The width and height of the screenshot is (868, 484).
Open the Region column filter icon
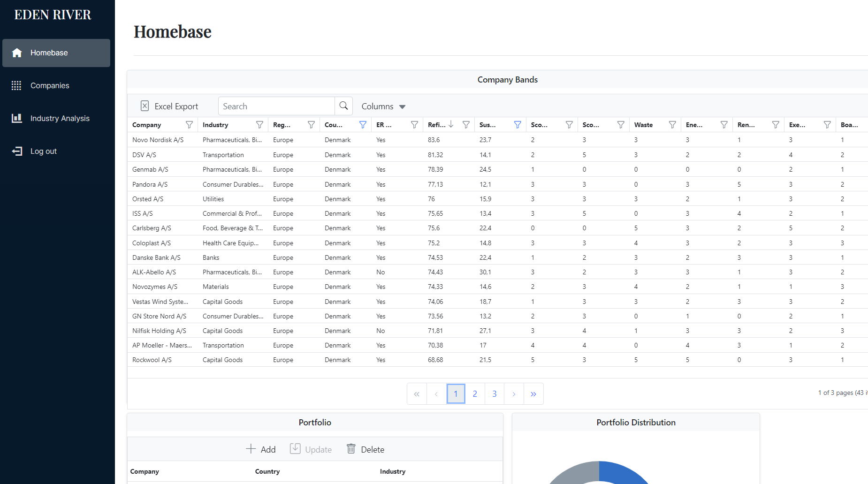[311, 125]
